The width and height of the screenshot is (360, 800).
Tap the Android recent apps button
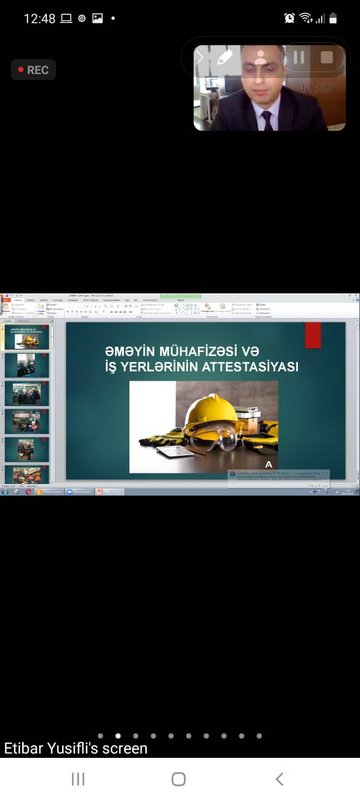tap(78, 779)
